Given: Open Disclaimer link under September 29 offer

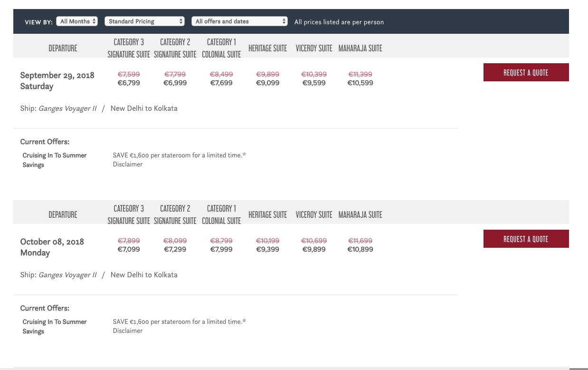Looking at the screenshot, I should (128, 164).
